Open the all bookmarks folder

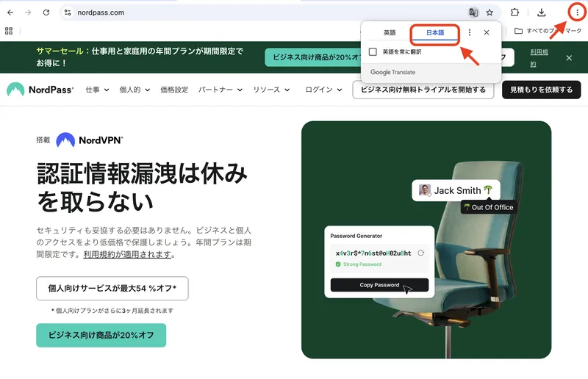[x=548, y=31]
